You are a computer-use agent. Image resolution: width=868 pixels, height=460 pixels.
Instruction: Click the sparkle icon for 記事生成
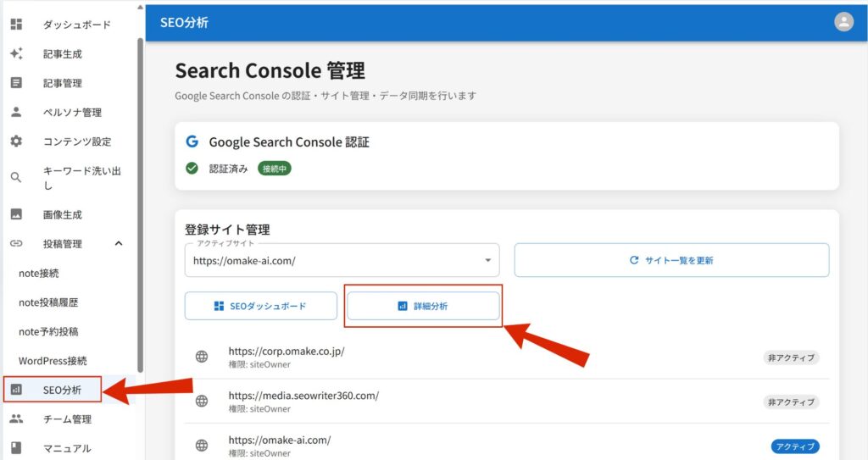[x=16, y=53]
